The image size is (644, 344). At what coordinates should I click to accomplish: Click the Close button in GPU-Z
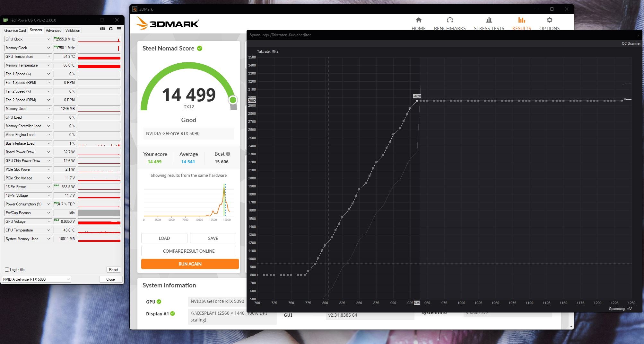[x=110, y=279]
